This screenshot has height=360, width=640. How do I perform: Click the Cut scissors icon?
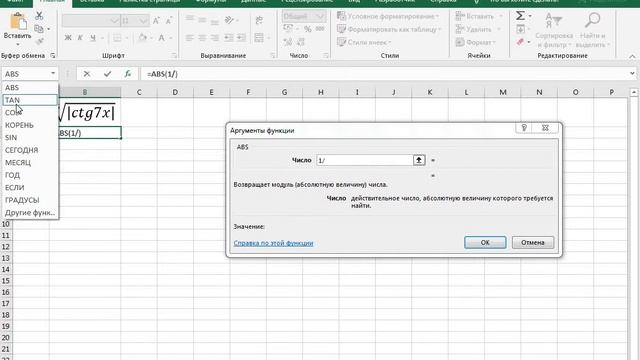(39, 16)
